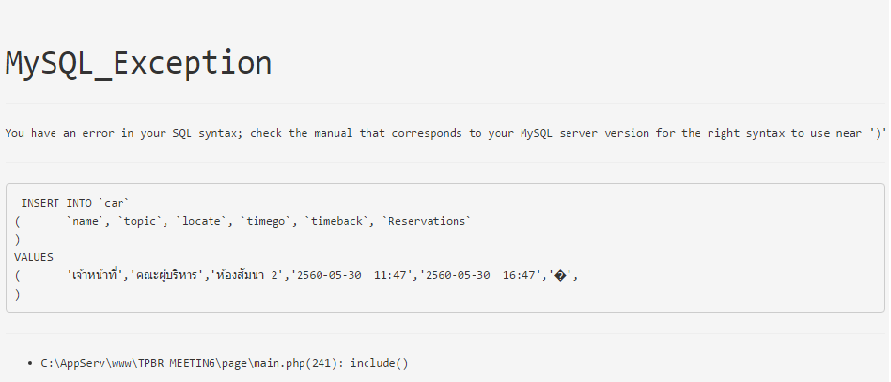Click the INSERT INTO `car` line
Viewport: 891px width, 382px height.
tap(76, 203)
